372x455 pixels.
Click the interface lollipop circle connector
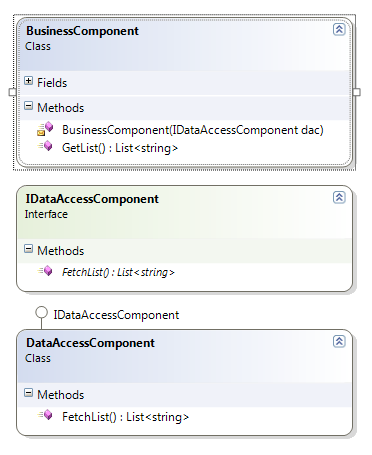click(41, 312)
